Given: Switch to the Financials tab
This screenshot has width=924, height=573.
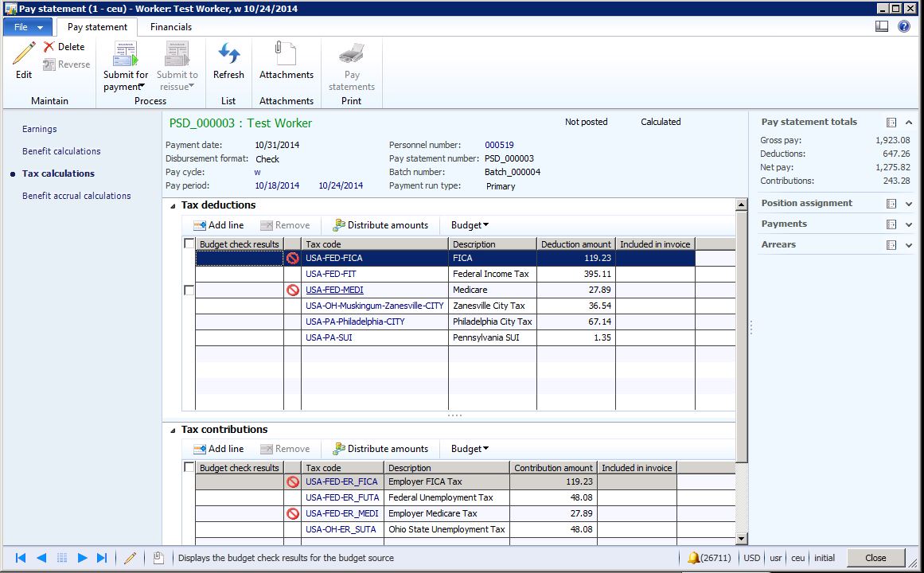Looking at the screenshot, I should (171, 27).
